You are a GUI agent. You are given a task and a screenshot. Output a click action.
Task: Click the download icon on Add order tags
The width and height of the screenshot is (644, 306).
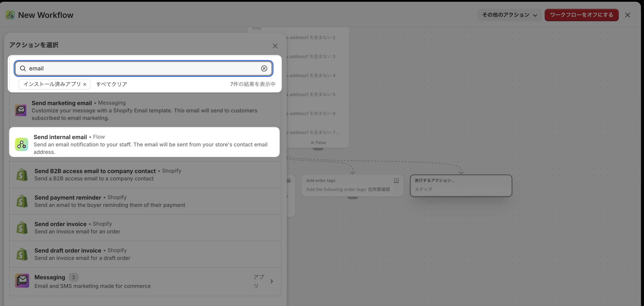396,181
